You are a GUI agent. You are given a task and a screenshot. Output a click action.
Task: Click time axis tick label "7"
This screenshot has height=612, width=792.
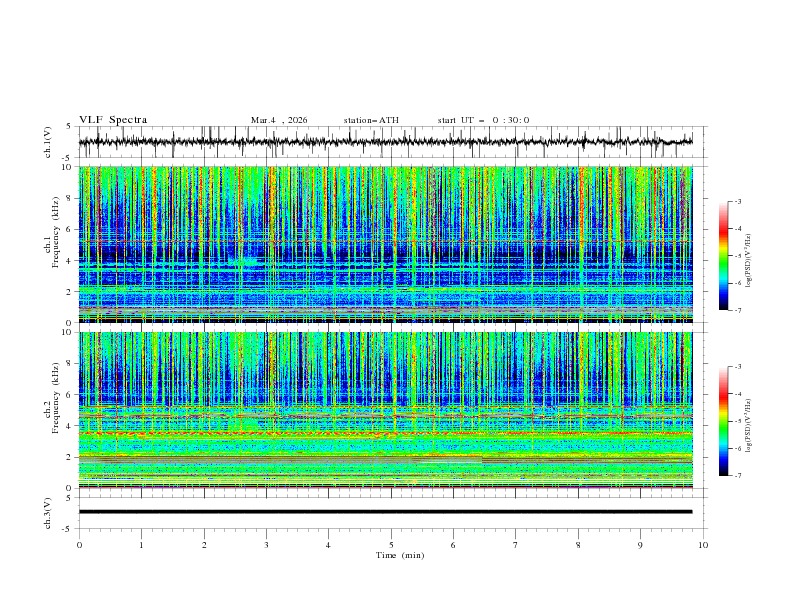click(516, 545)
